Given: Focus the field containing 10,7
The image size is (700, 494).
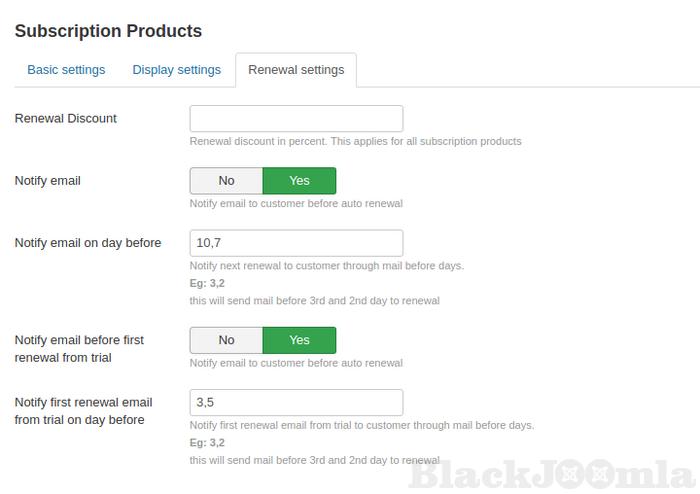Looking at the screenshot, I should [296, 243].
